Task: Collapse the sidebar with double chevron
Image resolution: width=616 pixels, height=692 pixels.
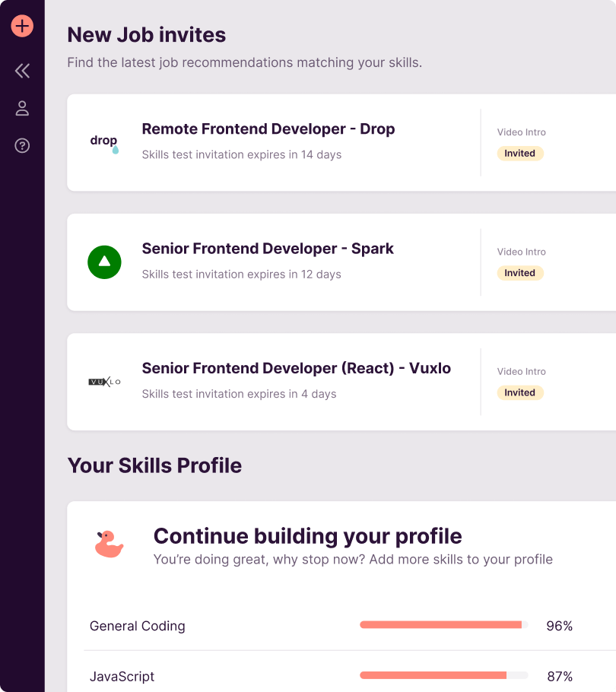Action: 22,71
